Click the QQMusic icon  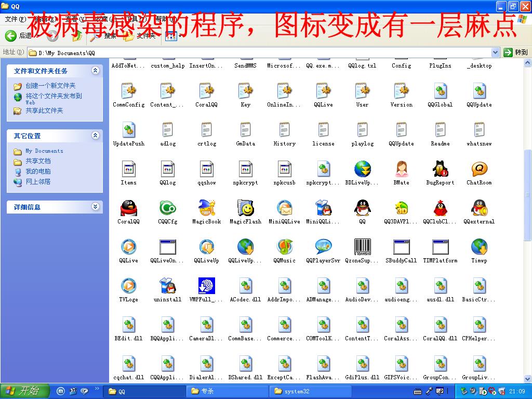pyautogui.click(x=285, y=247)
